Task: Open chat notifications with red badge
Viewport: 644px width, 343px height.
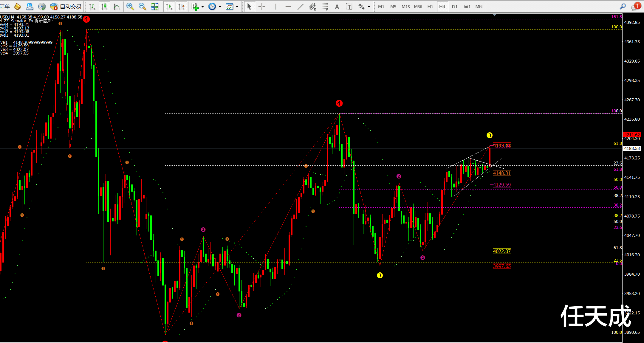Action: (x=635, y=7)
